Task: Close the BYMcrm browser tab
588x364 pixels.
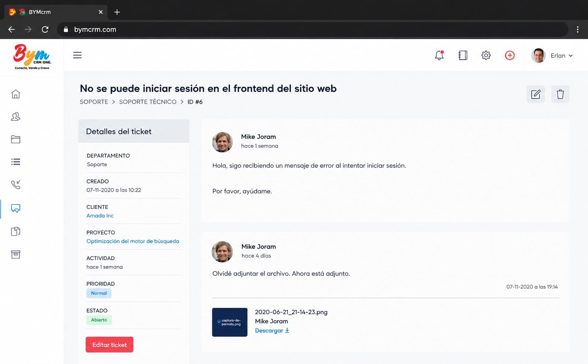Action: (101, 12)
